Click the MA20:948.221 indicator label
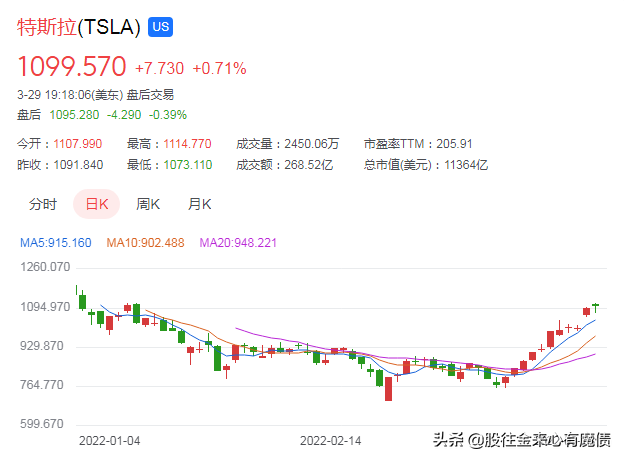The width and height of the screenshot is (624, 461). click(238, 243)
